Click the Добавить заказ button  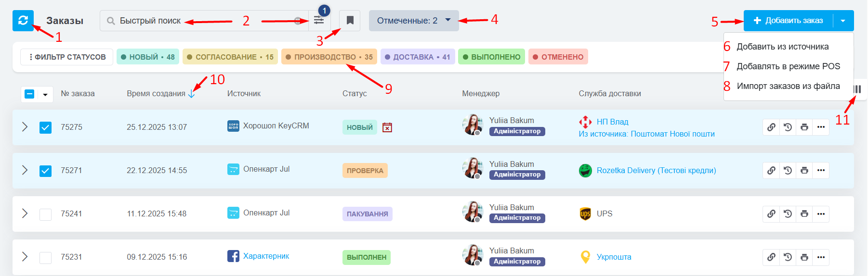(788, 21)
